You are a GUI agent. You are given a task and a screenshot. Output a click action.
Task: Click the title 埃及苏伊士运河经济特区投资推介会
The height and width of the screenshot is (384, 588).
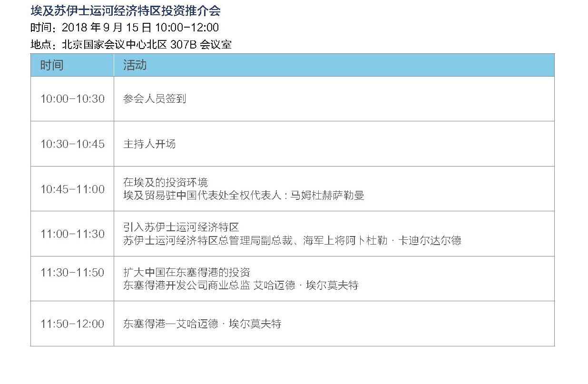click(125, 11)
